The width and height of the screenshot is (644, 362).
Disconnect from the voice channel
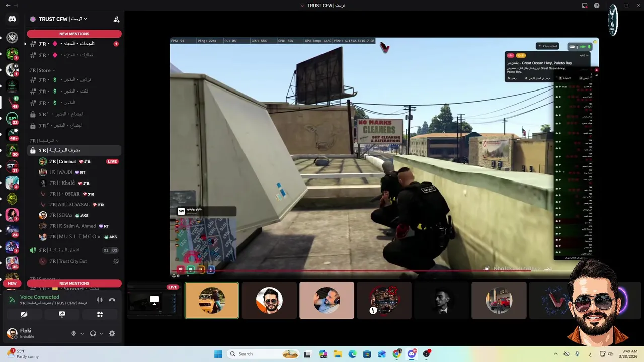pyautogui.click(x=112, y=300)
